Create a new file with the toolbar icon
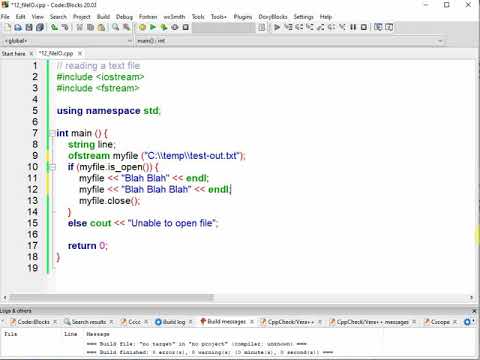Viewport: 480px width, 360px height. coord(7,27)
